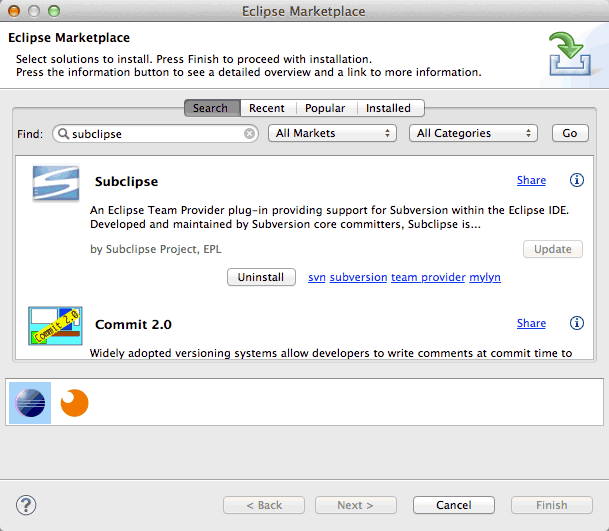Image resolution: width=609 pixels, height=531 pixels.
Task: Share the Subclipse solution
Action: click(x=531, y=180)
